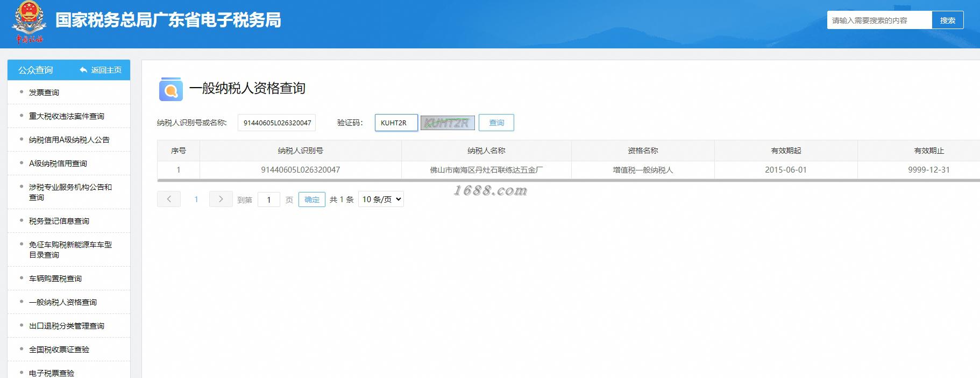Focus the page number jump input
980x378 pixels.
pos(269,199)
